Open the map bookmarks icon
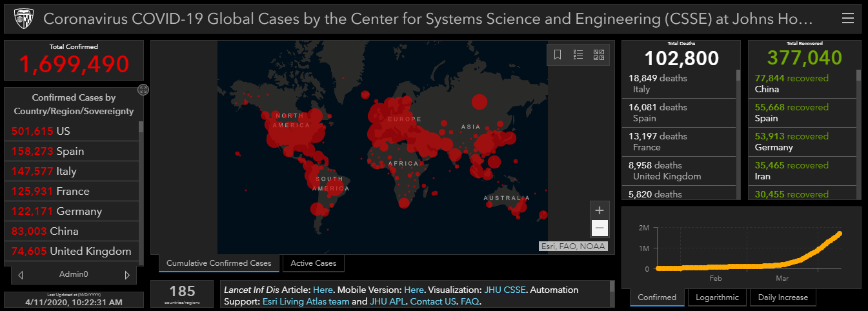Viewport: 868px width, 311px height. pyautogui.click(x=558, y=55)
